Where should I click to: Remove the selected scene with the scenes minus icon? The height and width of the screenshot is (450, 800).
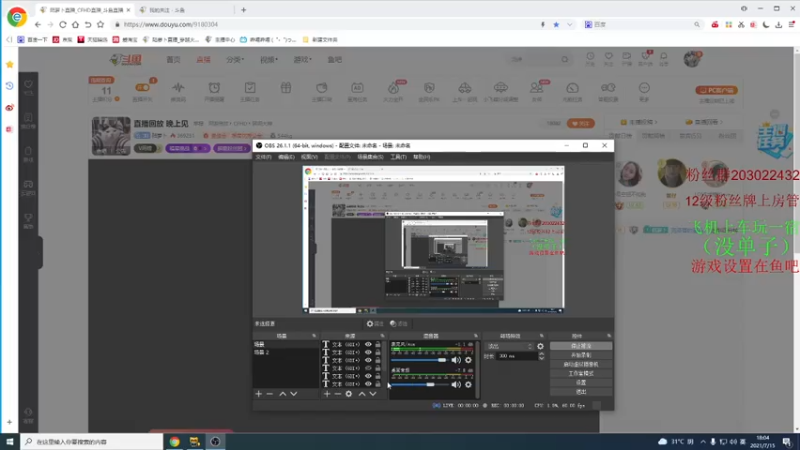[x=270, y=394]
